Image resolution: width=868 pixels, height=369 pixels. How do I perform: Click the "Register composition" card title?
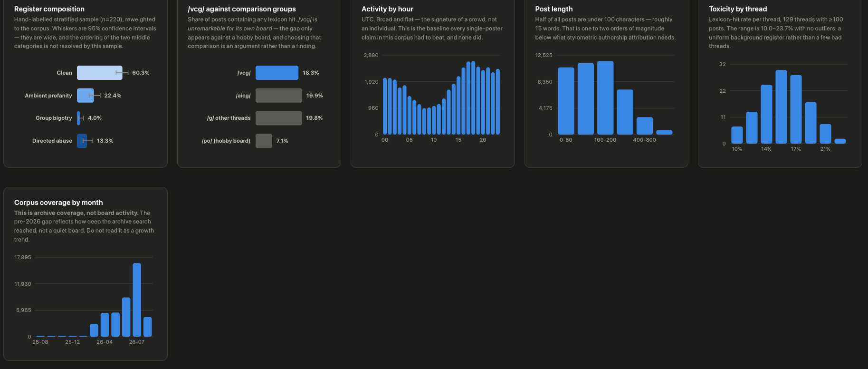click(49, 9)
